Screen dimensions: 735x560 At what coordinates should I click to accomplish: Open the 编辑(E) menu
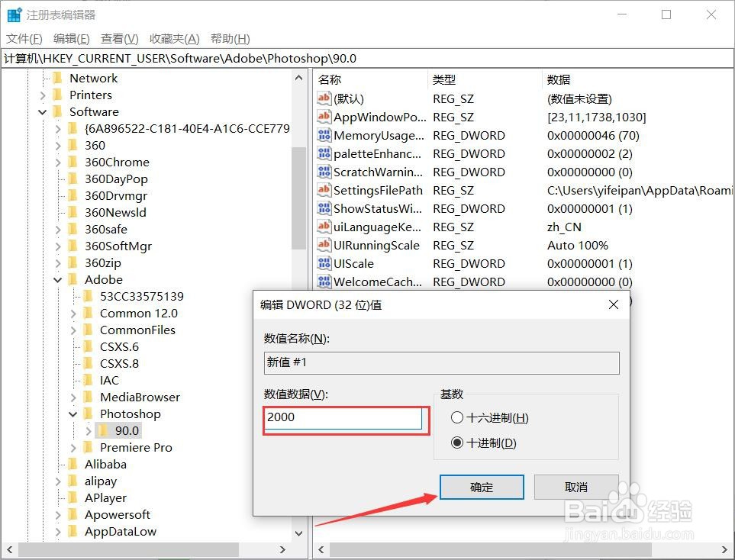pos(71,38)
